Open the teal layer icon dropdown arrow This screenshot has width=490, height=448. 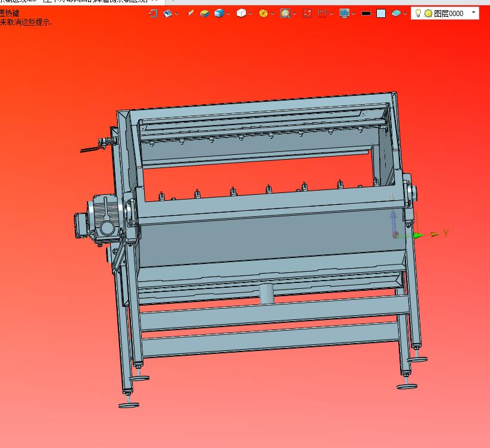pos(405,14)
